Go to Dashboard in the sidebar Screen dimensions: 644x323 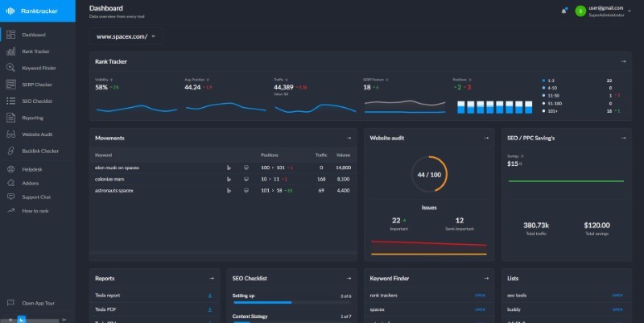click(x=34, y=35)
